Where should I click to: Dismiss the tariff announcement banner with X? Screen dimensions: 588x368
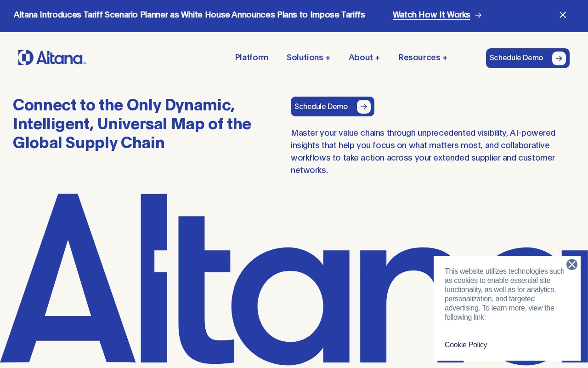(563, 15)
